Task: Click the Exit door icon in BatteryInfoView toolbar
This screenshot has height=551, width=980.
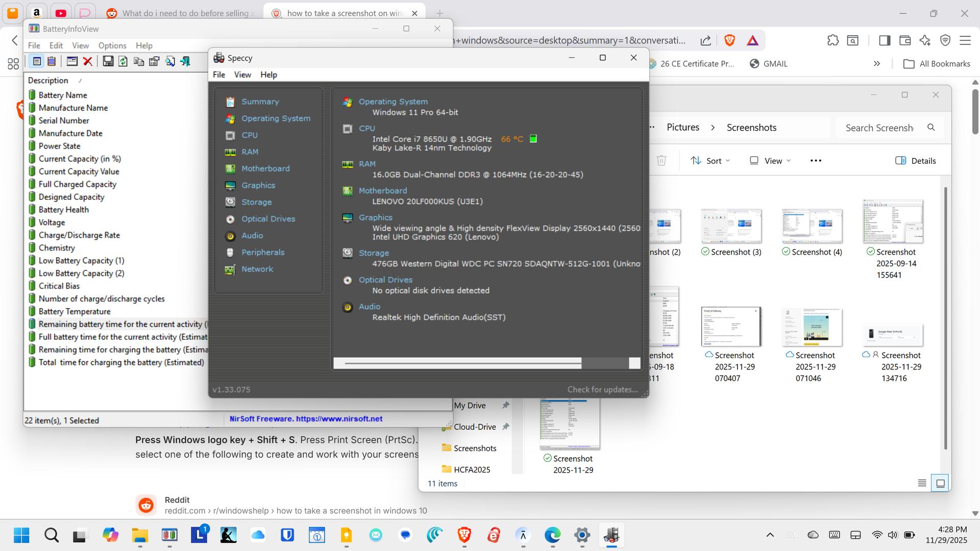Action: pos(185,61)
